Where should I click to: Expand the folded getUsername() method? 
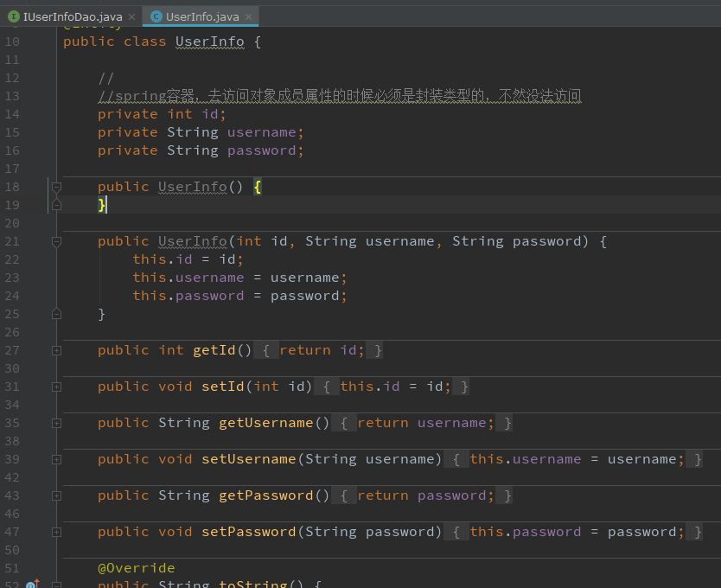[56, 424]
